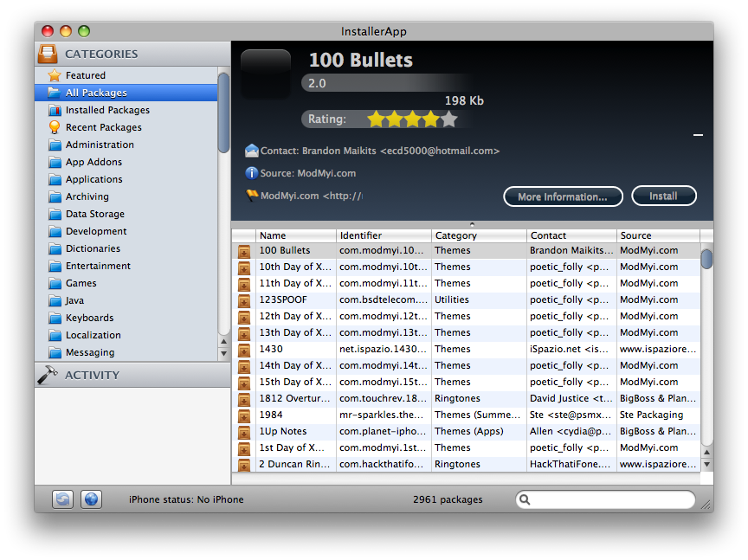Click the Featured star icon
The height and width of the screenshot is (560, 748).
55,75
